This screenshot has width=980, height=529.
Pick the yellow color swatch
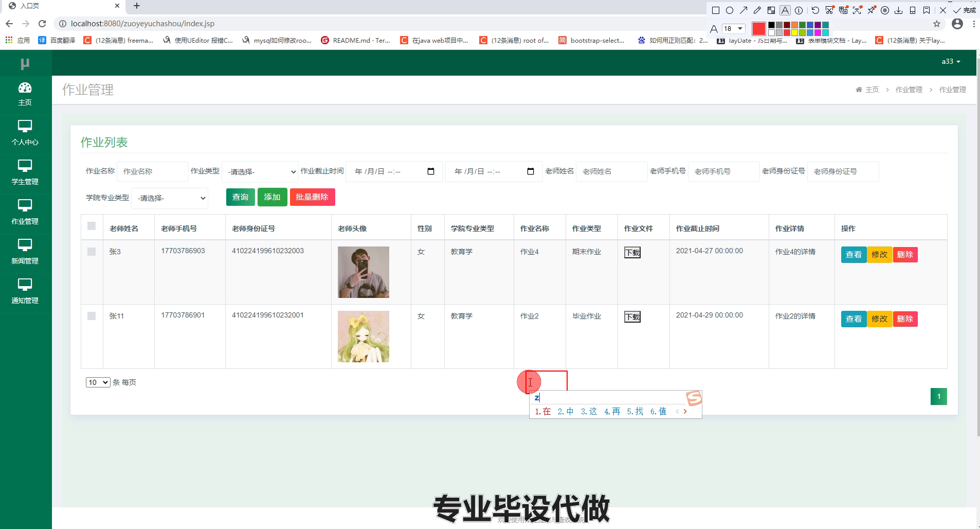point(794,32)
